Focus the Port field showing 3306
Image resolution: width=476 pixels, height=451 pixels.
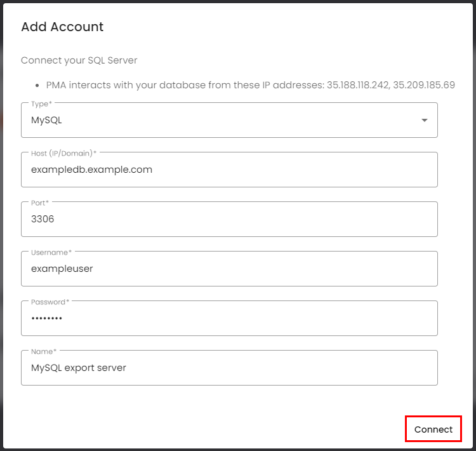(x=228, y=220)
